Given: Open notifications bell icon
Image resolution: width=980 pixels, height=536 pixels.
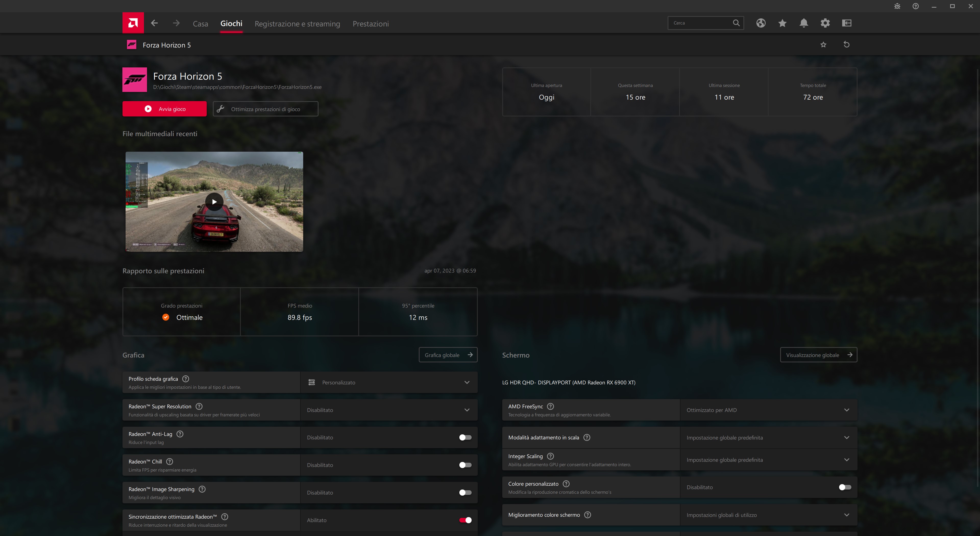Looking at the screenshot, I should [x=803, y=23].
